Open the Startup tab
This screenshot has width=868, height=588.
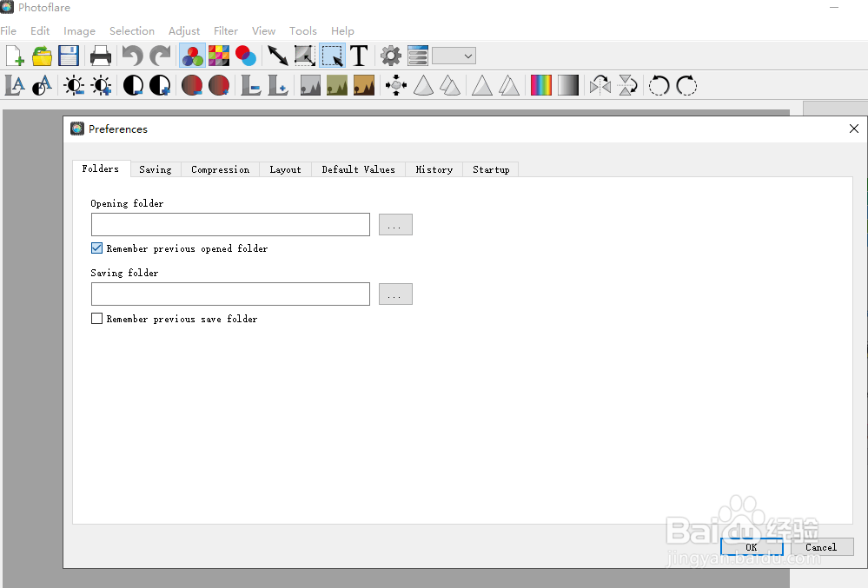click(491, 169)
